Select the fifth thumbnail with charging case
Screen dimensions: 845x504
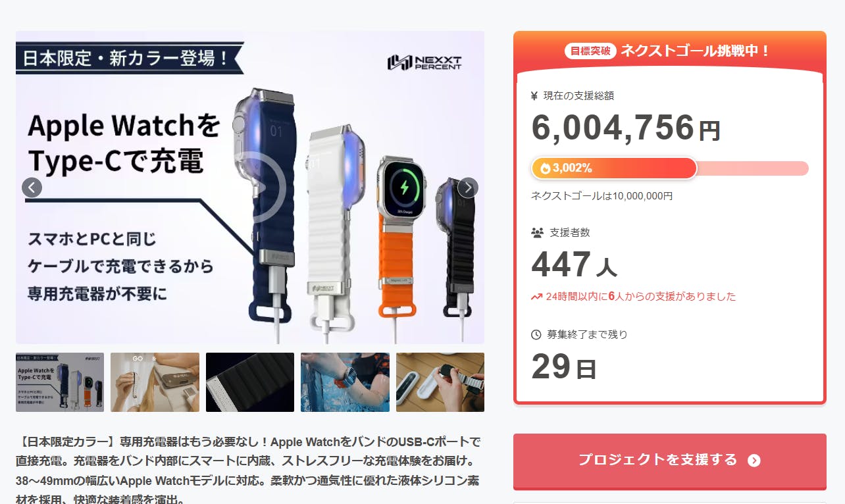pyautogui.click(x=440, y=382)
